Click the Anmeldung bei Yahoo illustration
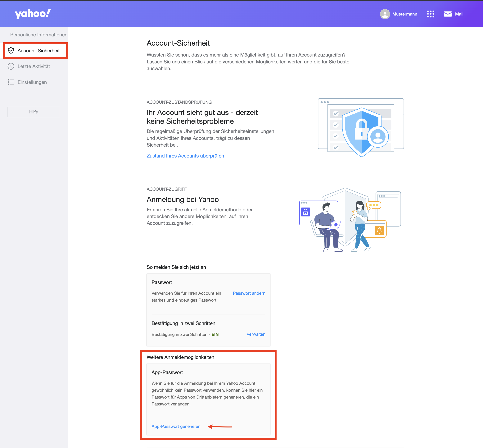 click(x=350, y=220)
